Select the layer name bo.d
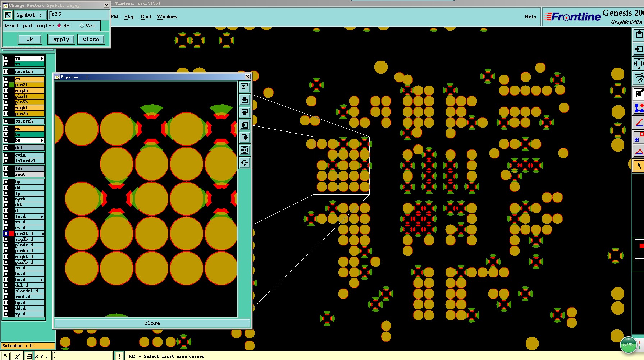644x360 pixels. point(29,280)
